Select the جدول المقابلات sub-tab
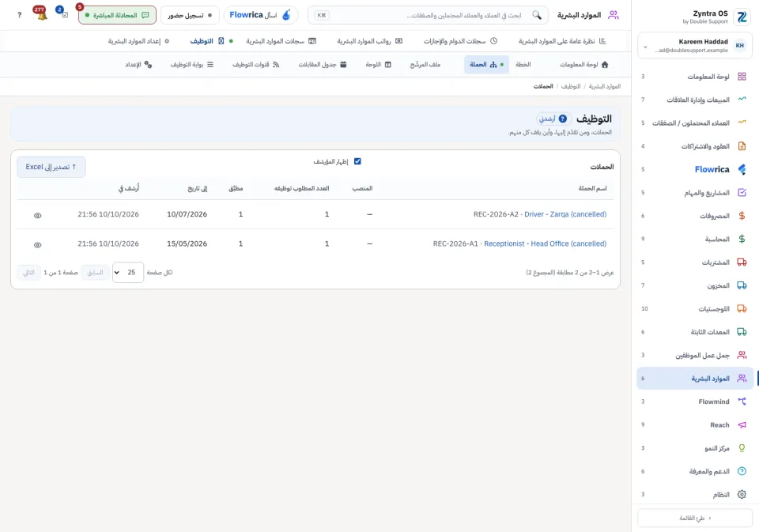Screen dimensions: 759x532 click(322, 64)
